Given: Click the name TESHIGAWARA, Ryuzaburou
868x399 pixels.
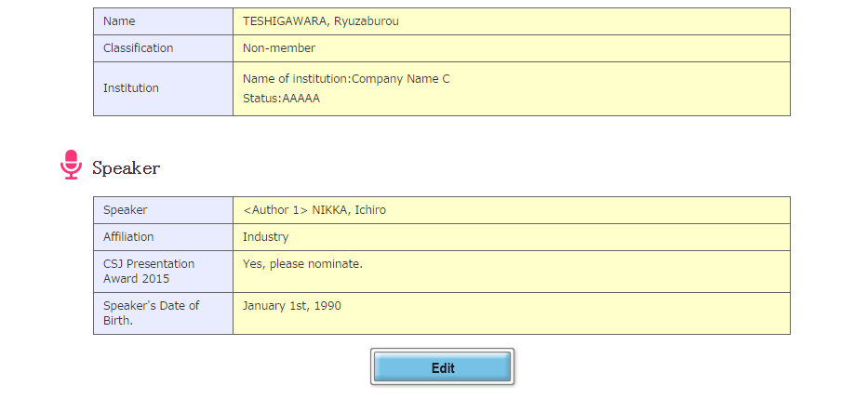Looking at the screenshot, I should tap(321, 21).
